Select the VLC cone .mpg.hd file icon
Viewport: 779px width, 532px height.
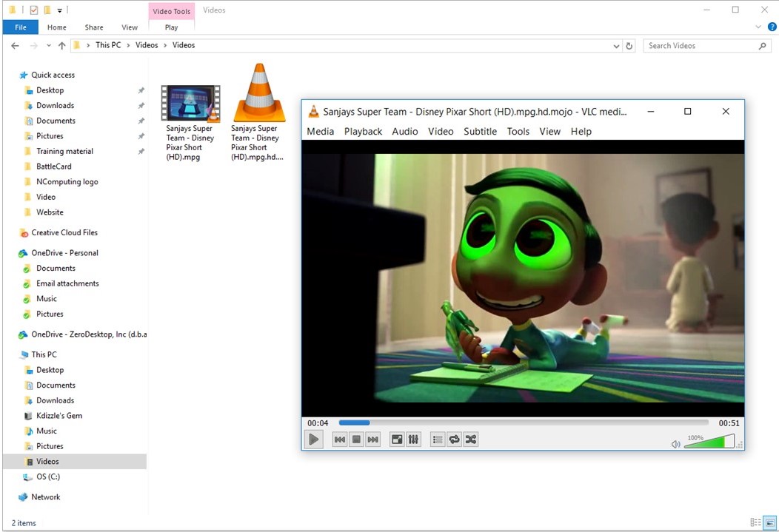(259, 92)
